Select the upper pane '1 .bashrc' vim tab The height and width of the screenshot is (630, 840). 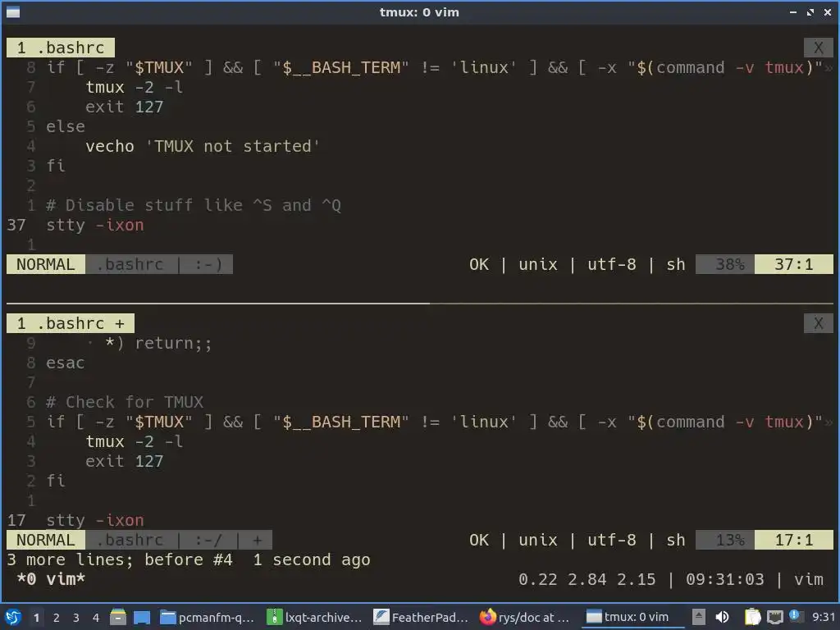tap(61, 48)
